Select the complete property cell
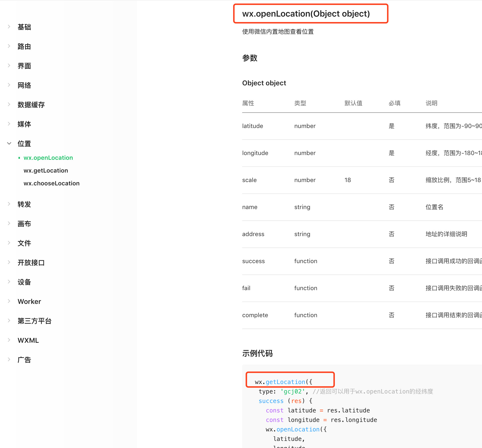Viewport: 482px width, 448px height. pyautogui.click(x=255, y=315)
